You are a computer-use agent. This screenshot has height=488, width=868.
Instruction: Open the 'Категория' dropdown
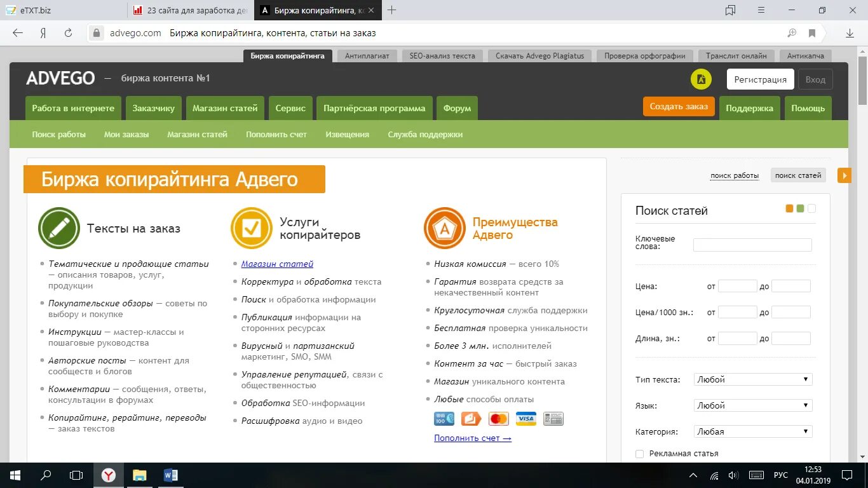753,431
